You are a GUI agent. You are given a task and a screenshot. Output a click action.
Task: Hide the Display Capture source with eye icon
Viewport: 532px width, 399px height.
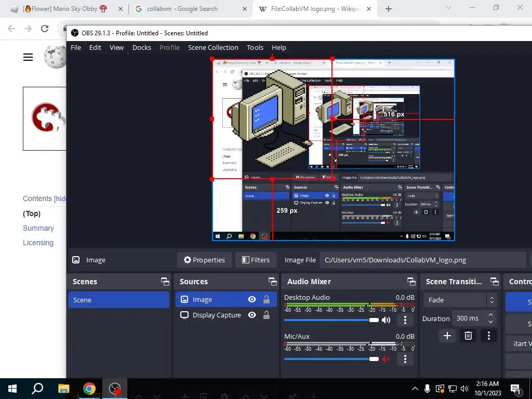252,315
